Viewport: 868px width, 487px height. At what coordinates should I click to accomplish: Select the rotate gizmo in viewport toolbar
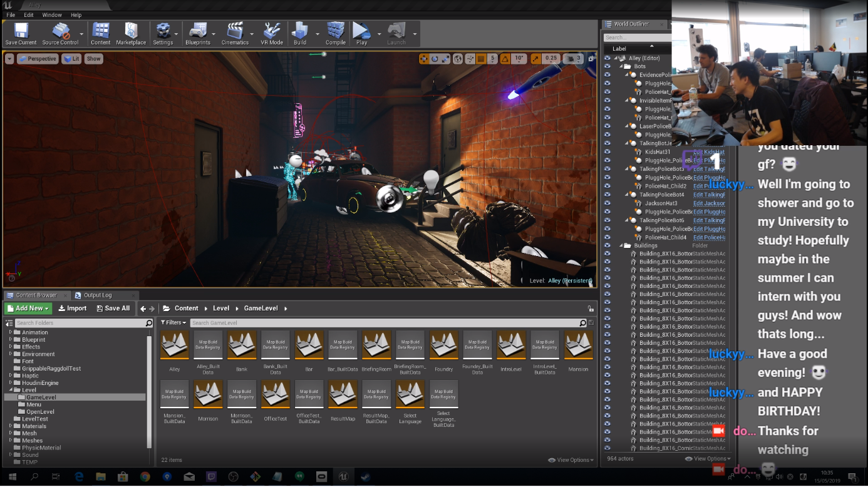(435, 59)
